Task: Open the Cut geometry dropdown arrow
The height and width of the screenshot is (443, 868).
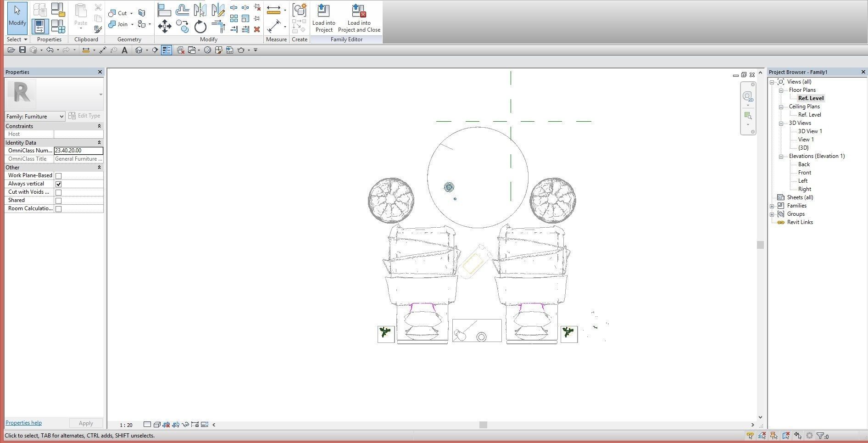Action: (x=131, y=13)
